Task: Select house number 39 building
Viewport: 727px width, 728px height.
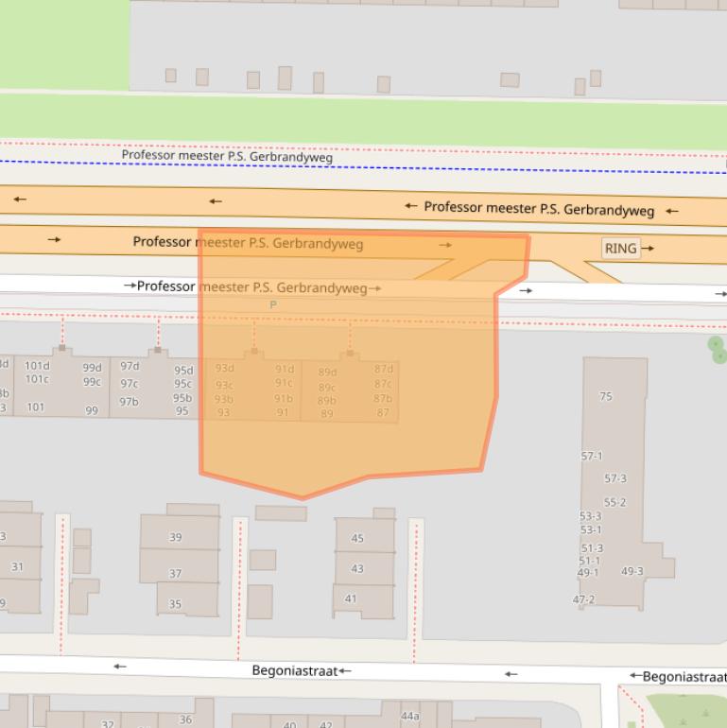Action: (x=176, y=537)
